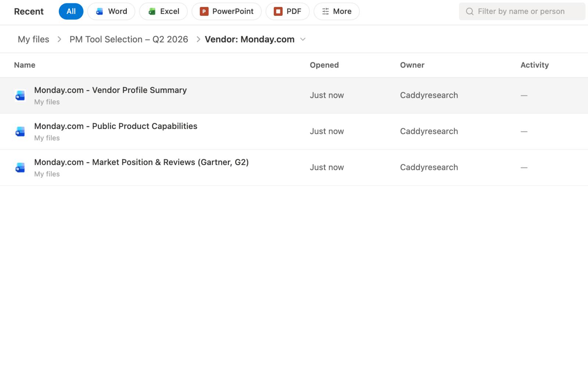This screenshot has height=368, width=588.
Task: Open PM Tool Selection – Q2 2026 breadcrumb
Action: [129, 39]
